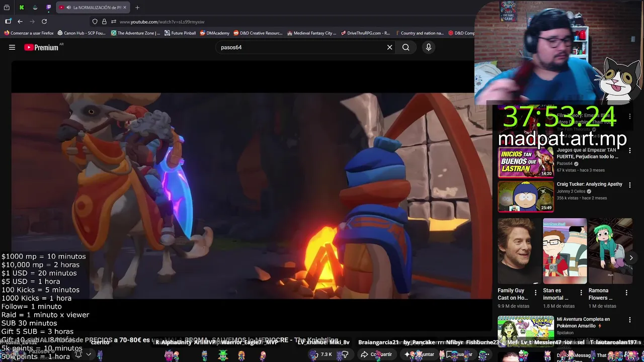Open Ramona Flowers short
The image size is (644, 362).
pyautogui.click(x=610, y=251)
